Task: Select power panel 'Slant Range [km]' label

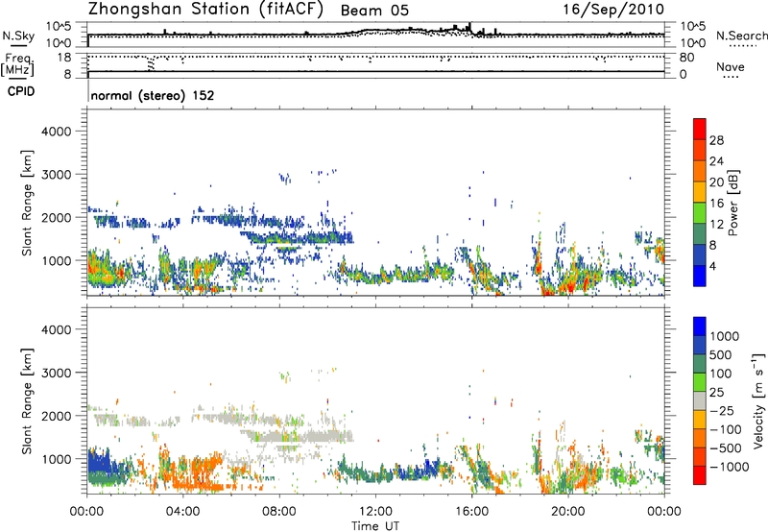Action: 27,203
